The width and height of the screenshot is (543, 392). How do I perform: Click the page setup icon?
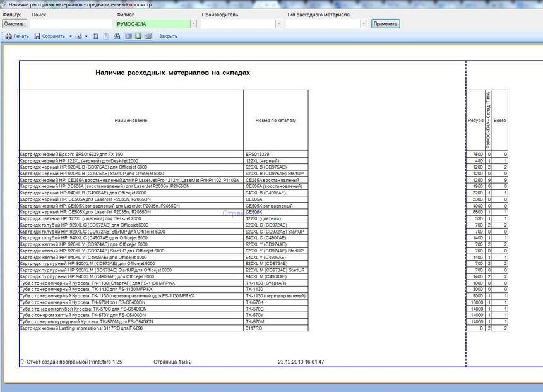pyautogui.click(x=96, y=36)
